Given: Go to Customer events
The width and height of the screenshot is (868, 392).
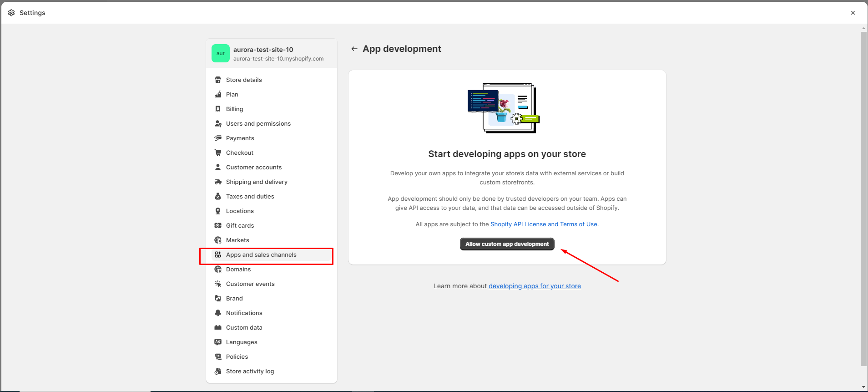Looking at the screenshot, I should [272, 284].
